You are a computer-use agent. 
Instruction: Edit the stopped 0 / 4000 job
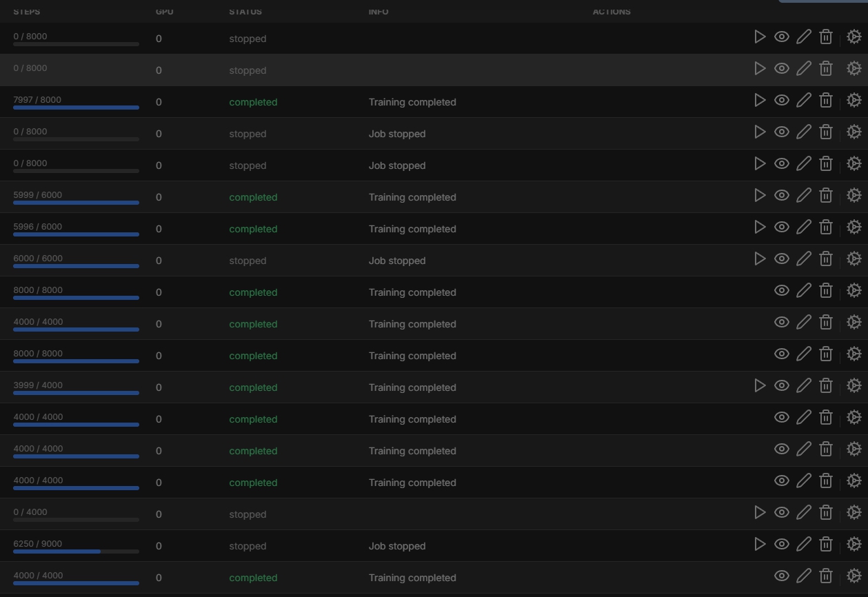tap(804, 512)
